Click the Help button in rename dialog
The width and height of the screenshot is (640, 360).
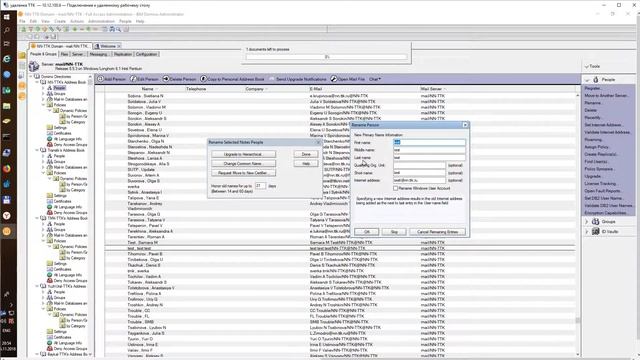click(x=306, y=164)
